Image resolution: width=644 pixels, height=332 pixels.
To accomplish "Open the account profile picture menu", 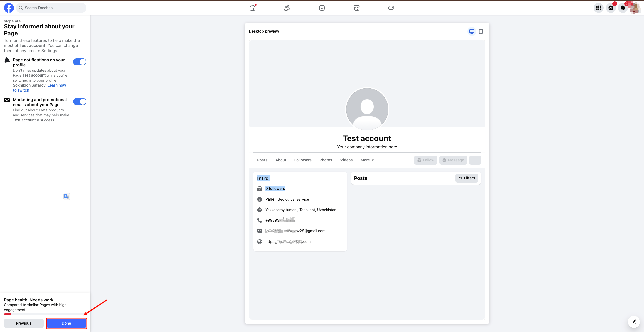I will pos(635,8).
